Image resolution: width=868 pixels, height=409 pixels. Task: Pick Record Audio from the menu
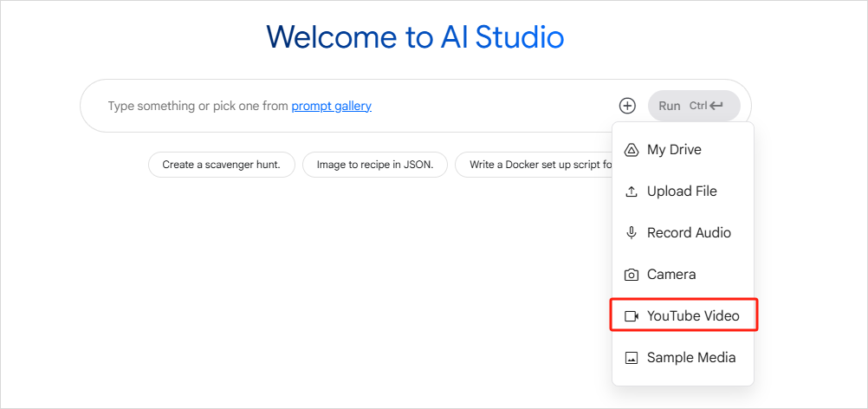tap(689, 233)
